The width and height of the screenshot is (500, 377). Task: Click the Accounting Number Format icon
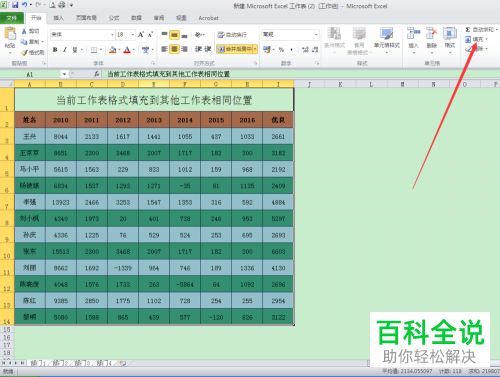tap(267, 49)
